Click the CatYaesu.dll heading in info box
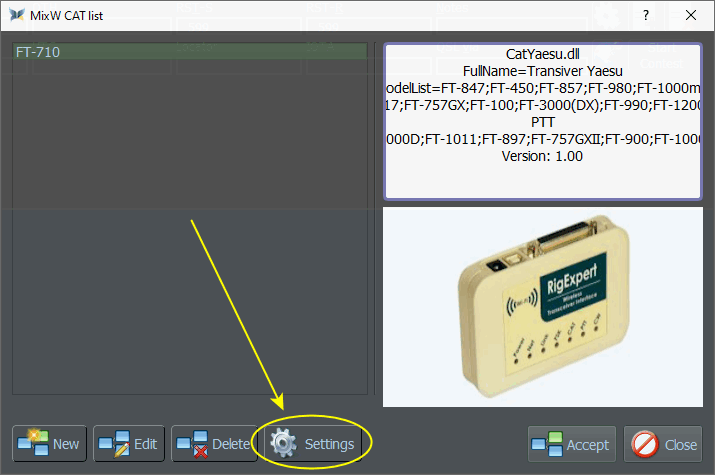The image size is (715, 475). [x=543, y=53]
